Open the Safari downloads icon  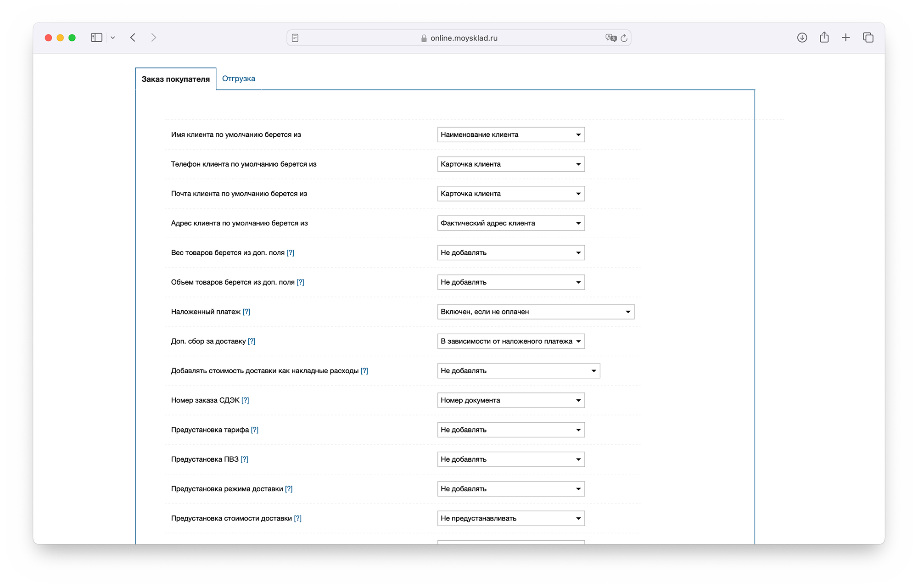802,38
